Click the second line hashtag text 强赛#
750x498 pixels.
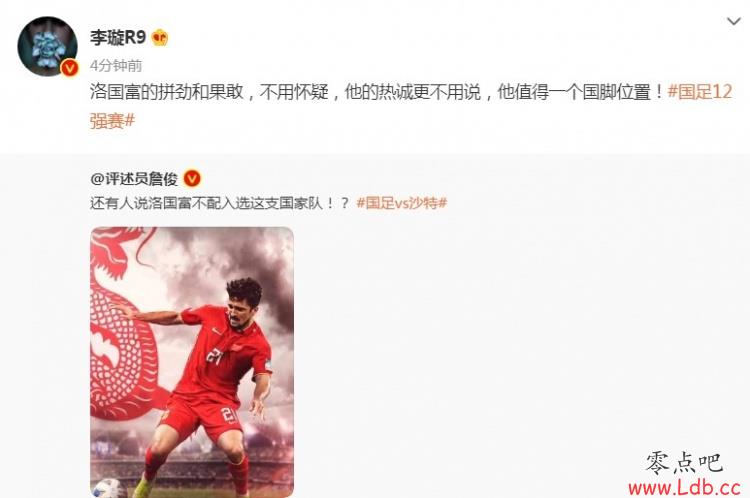[x=112, y=120]
